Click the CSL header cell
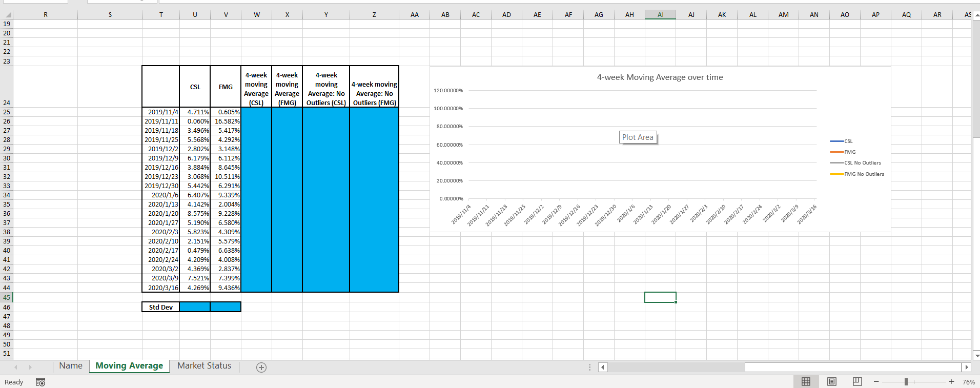Image resolution: width=980 pixels, height=388 pixels. pos(195,87)
